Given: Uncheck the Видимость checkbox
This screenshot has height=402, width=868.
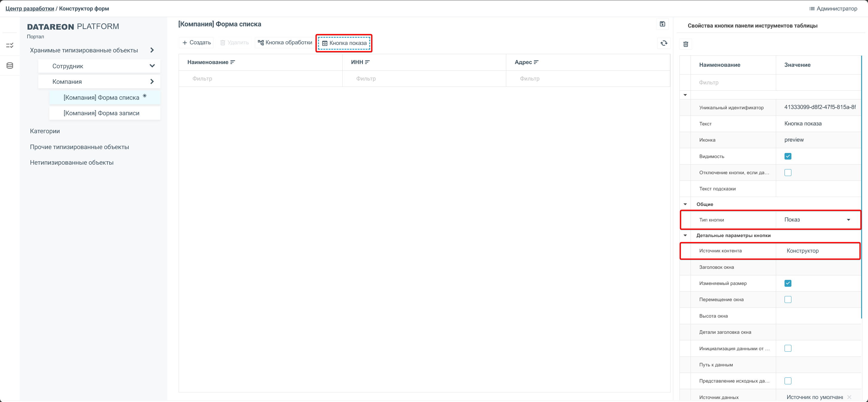Looking at the screenshot, I should 788,156.
